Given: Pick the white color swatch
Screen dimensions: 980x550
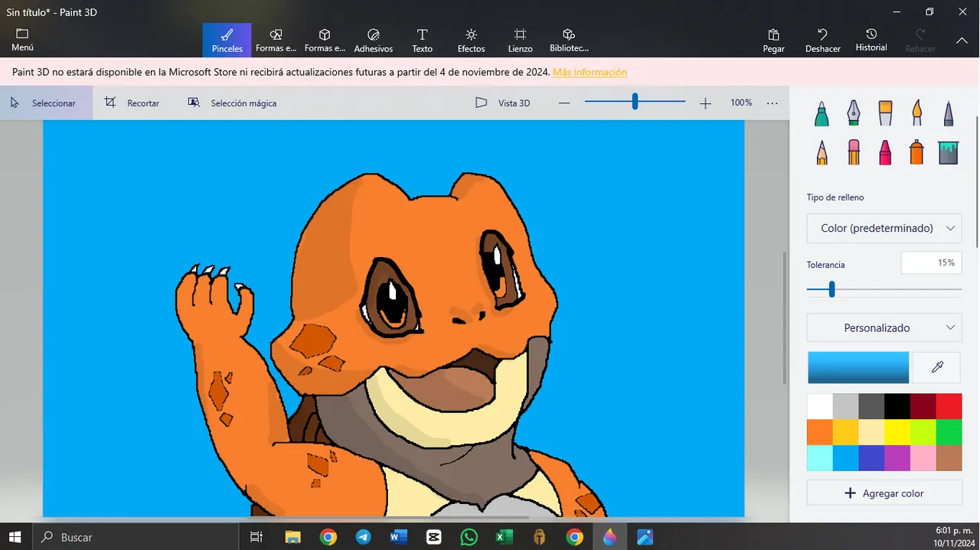Looking at the screenshot, I should (x=820, y=406).
